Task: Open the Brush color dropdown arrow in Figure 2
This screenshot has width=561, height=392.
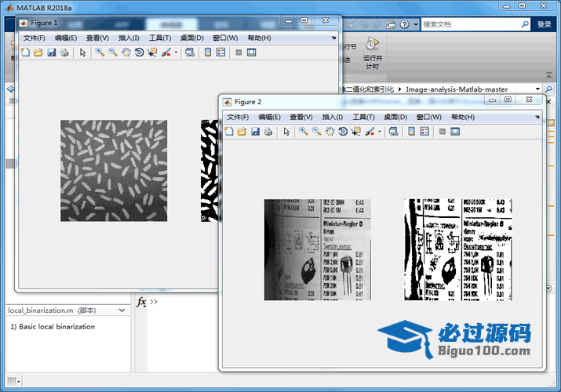Action: [380, 132]
